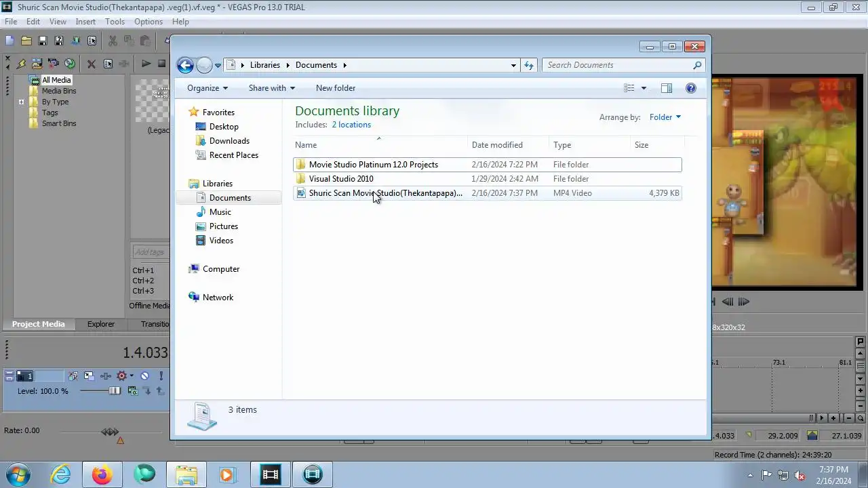Image resolution: width=868 pixels, height=488 pixels.
Task: Open Downloads in Favorites sidebar
Action: [229, 141]
